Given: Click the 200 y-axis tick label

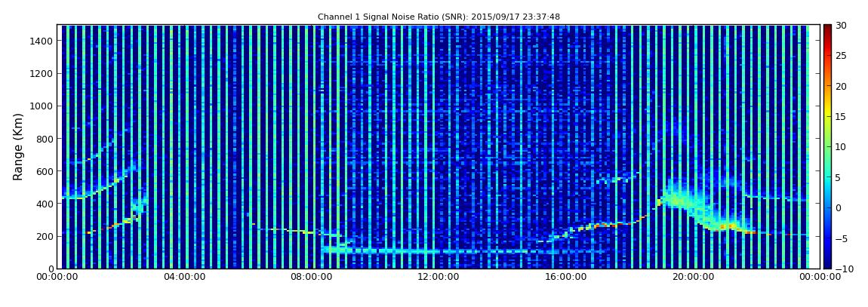Looking at the screenshot, I should point(45,237).
